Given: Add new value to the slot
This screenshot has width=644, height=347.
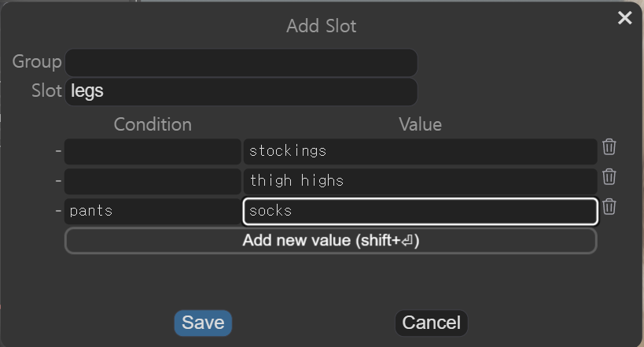Looking at the screenshot, I should tap(330, 241).
